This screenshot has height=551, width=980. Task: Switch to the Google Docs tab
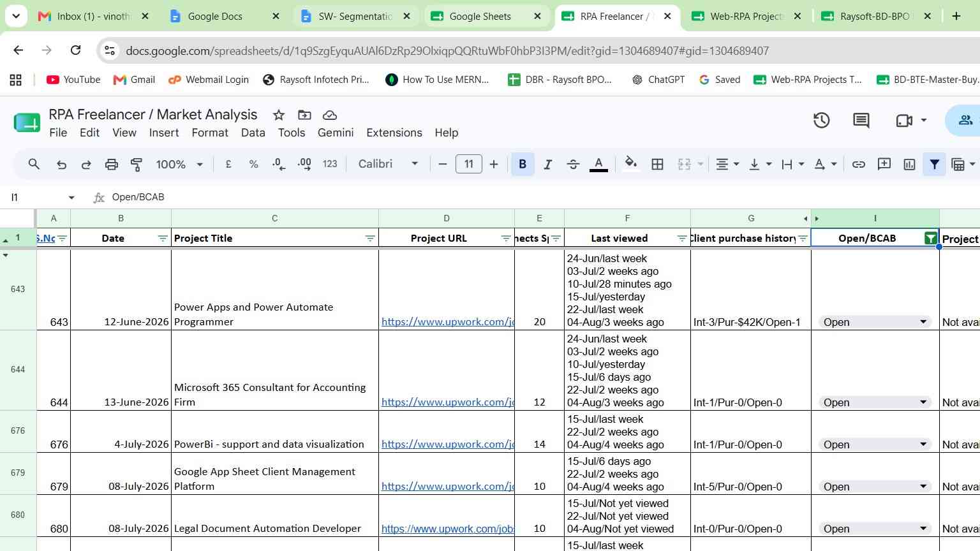224,16
